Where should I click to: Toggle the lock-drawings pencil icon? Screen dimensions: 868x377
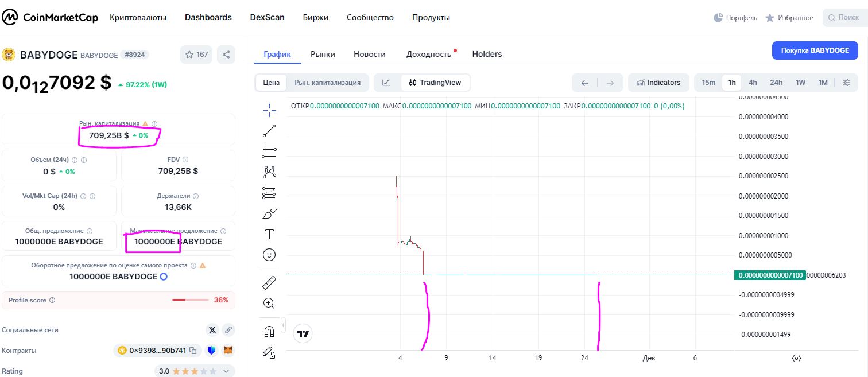(x=269, y=352)
